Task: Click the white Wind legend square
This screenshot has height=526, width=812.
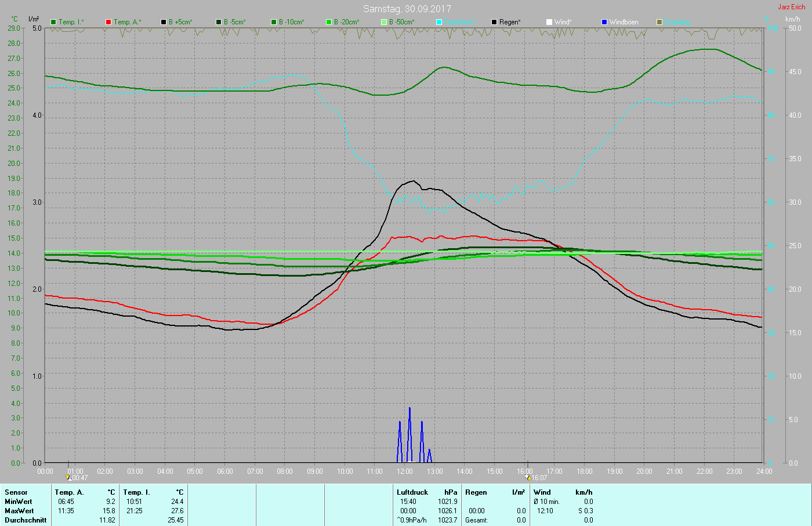Action: click(549, 22)
